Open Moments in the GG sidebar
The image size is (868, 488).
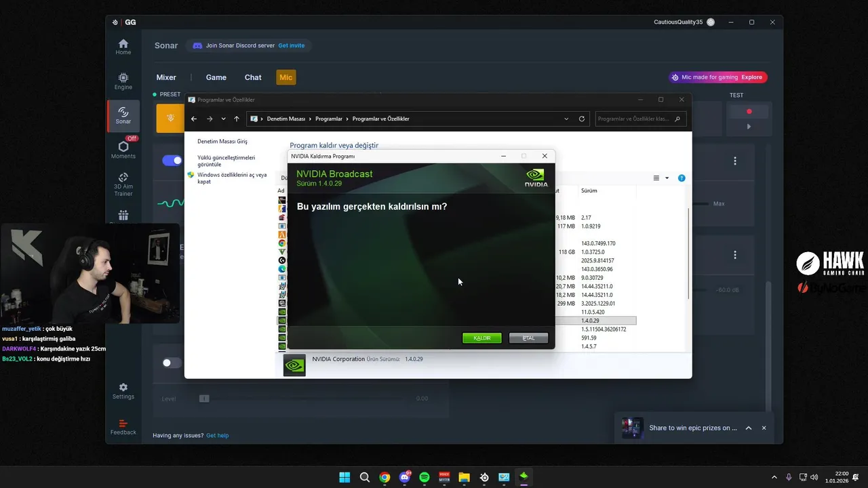click(123, 150)
